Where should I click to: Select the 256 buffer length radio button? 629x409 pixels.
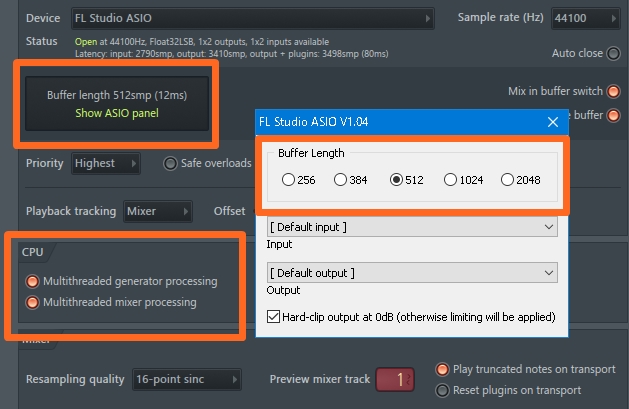coord(288,180)
